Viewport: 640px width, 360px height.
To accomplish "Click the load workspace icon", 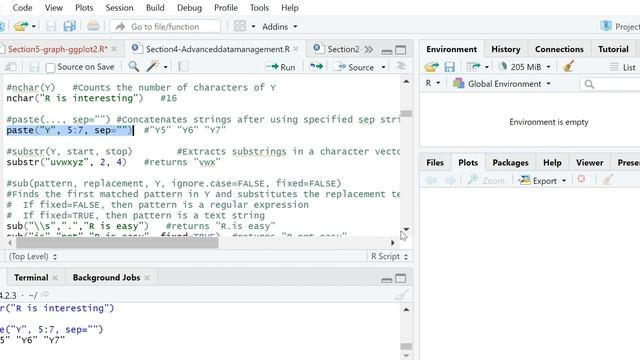I will click(x=431, y=67).
